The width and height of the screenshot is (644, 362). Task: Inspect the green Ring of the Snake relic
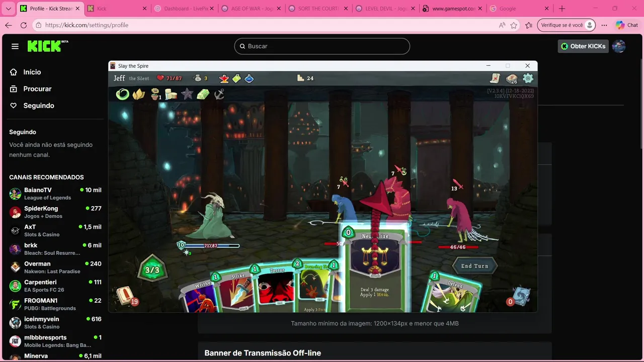point(122,94)
